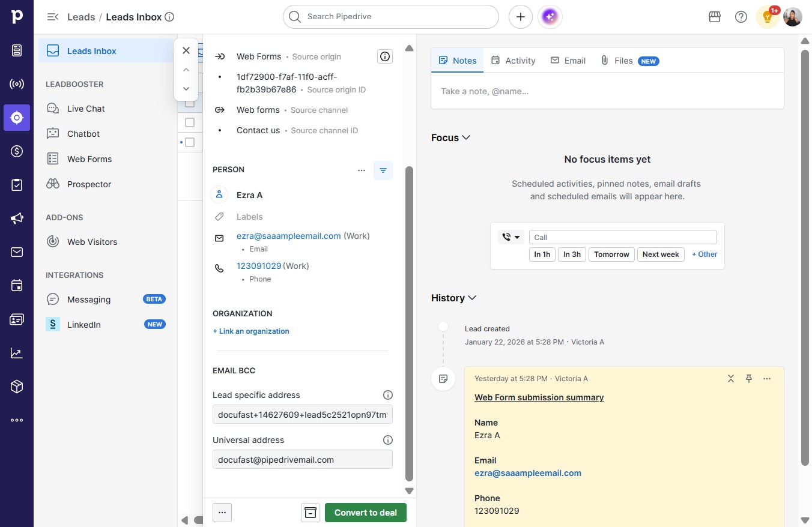Switch to the Notes tab
Image resolution: width=812 pixels, height=527 pixels.
(x=458, y=61)
